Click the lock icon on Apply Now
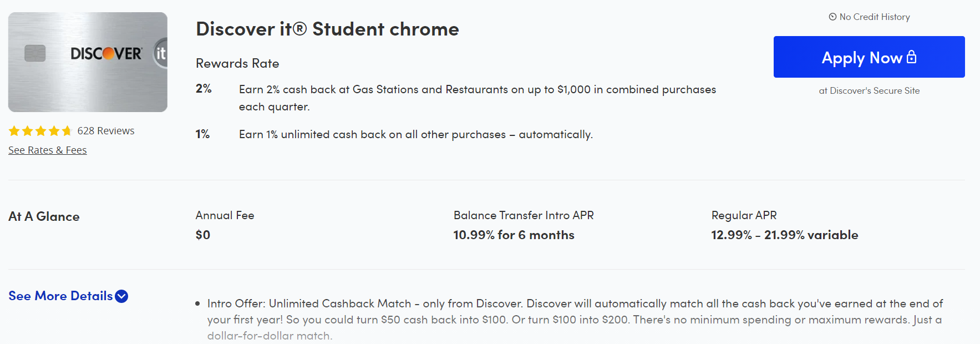 (911, 57)
